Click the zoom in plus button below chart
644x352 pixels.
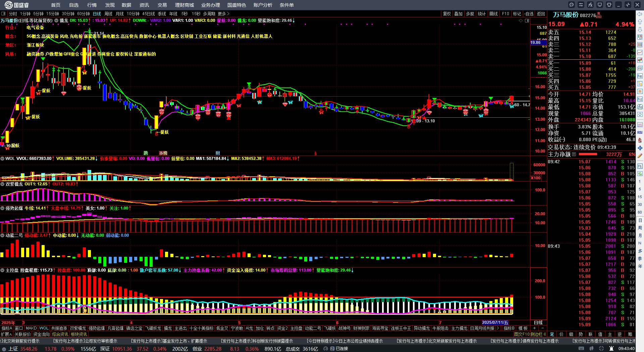click(x=534, y=328)
